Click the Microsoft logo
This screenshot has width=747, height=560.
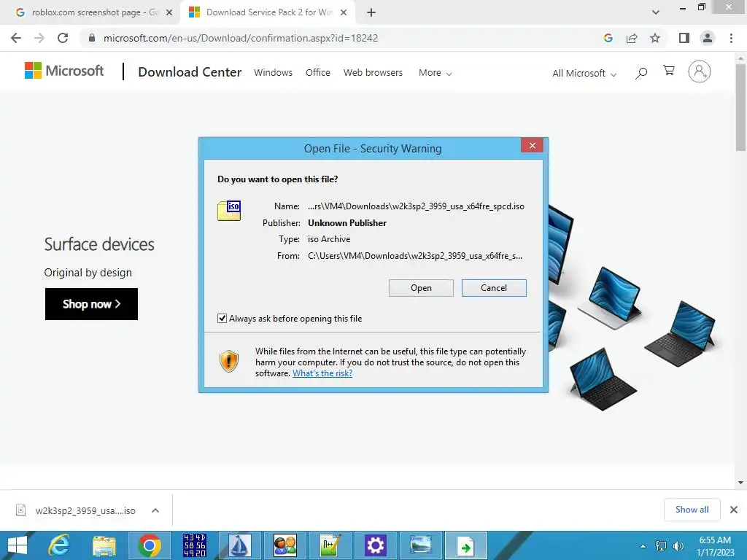(64, 71)
